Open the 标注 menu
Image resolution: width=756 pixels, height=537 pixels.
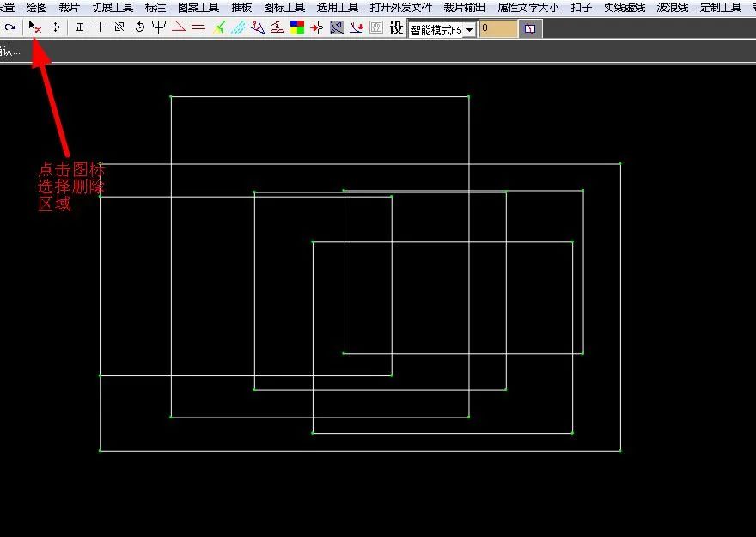pyautogui.click(x=155, y=8)
